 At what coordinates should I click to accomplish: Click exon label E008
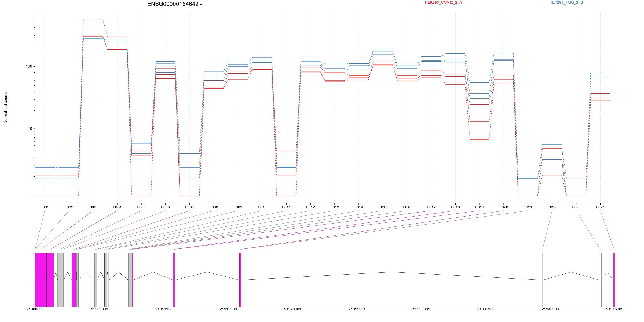[x=214, y=207]
